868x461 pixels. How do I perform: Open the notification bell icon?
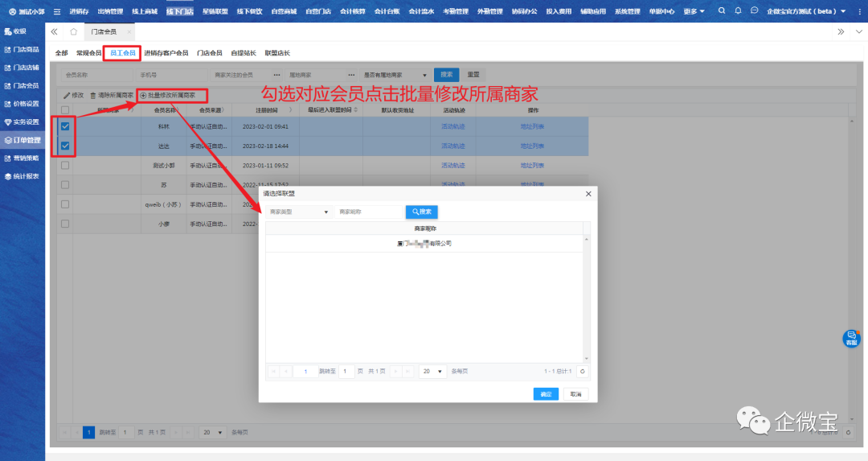coord(738,11)
